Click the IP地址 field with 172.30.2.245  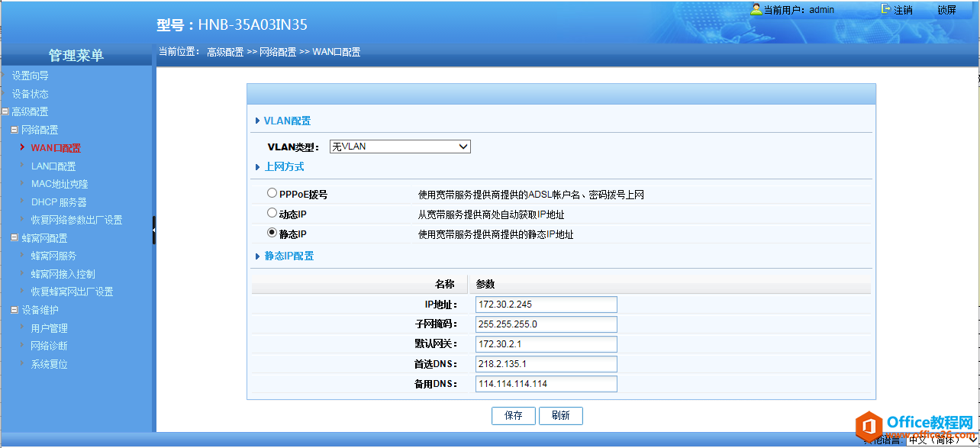coord(546,305)
